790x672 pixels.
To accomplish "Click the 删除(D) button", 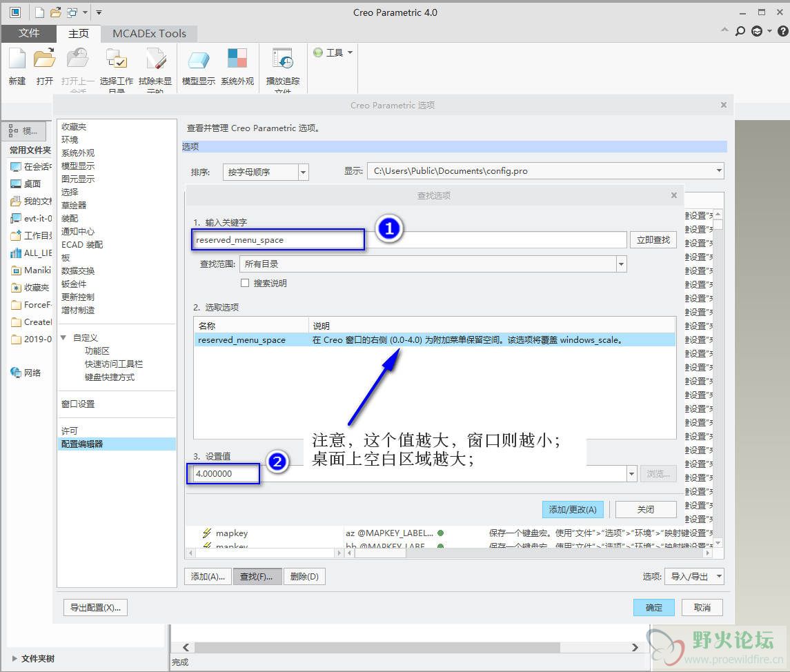I will pyautogui.click(x=304, y=576).
